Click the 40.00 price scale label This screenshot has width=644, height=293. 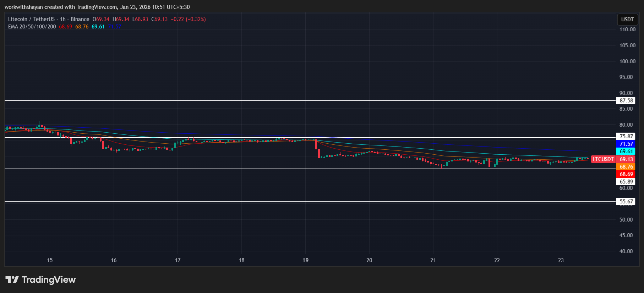click(x=626, y=251)
